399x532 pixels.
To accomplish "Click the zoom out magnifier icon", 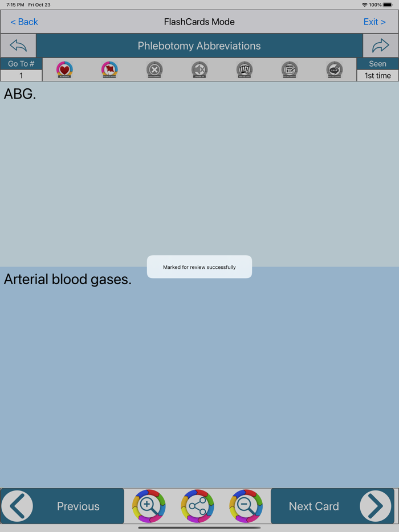I will (246, 506).
